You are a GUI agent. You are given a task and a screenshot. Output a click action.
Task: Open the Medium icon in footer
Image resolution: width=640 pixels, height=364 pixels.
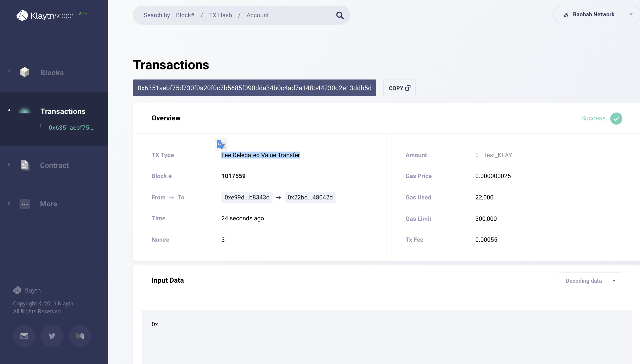(x=80, y=336)
